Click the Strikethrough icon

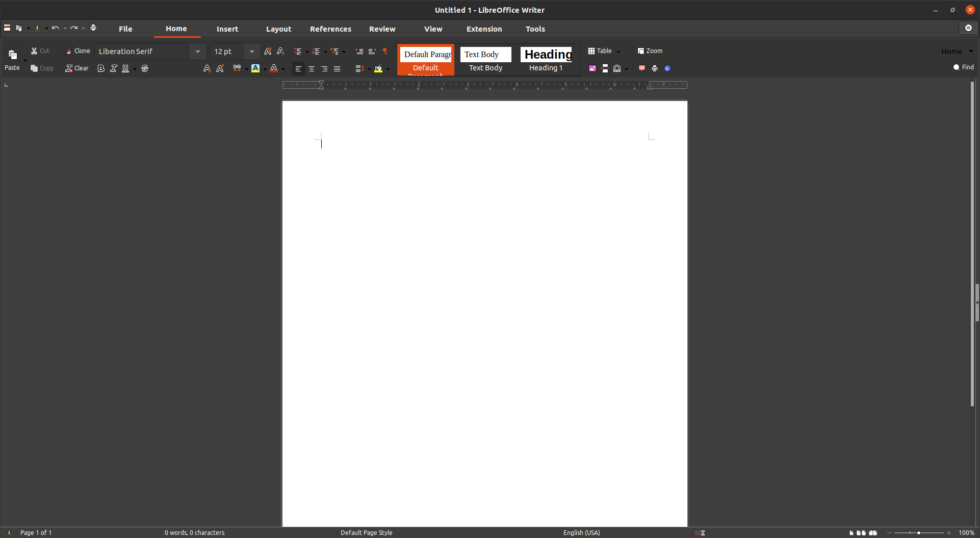(x=145, y=68)
